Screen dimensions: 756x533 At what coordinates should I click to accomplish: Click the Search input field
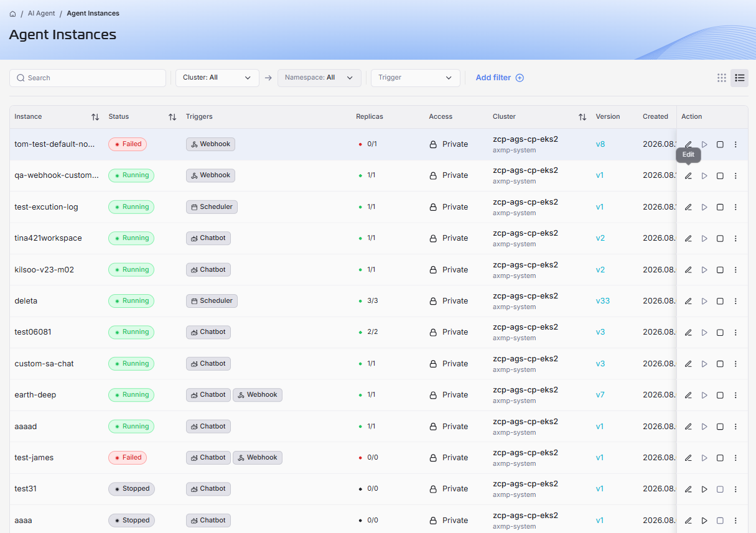[x=88, y=78]
